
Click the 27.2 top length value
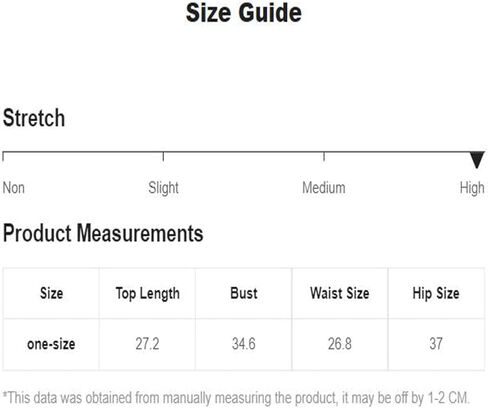click(x=147, y=344)
